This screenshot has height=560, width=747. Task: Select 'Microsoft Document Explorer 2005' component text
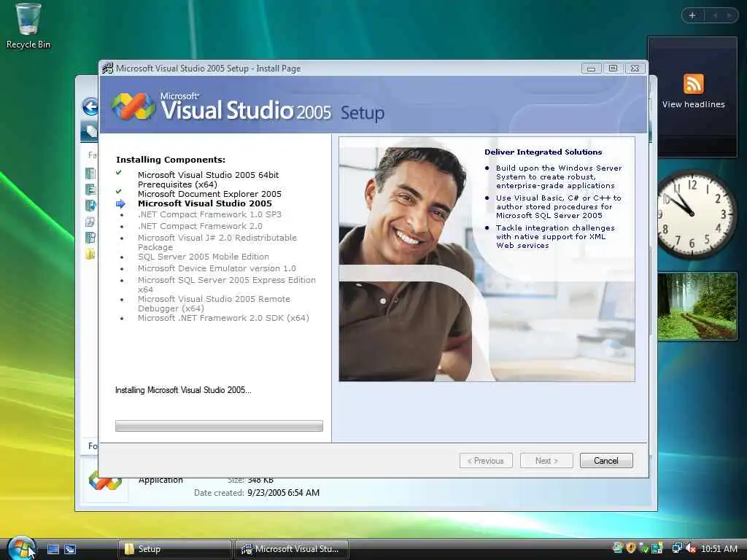(209, 194)
